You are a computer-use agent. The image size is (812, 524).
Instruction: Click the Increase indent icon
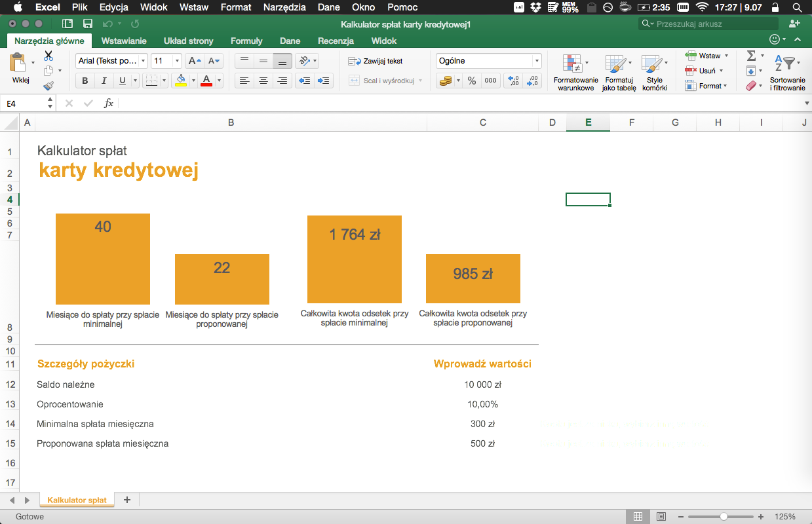click(x=324, y=81)
